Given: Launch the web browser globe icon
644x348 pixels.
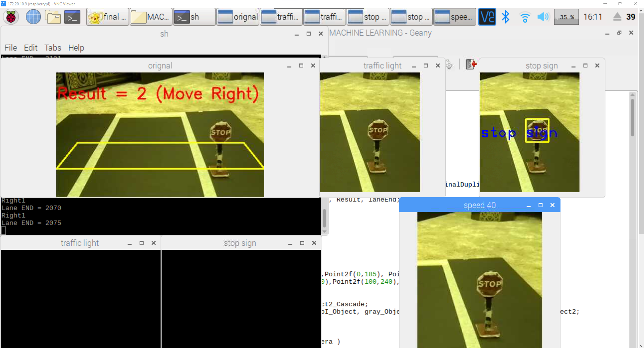Looking at the screenshot, I should (x=33, y=17).
